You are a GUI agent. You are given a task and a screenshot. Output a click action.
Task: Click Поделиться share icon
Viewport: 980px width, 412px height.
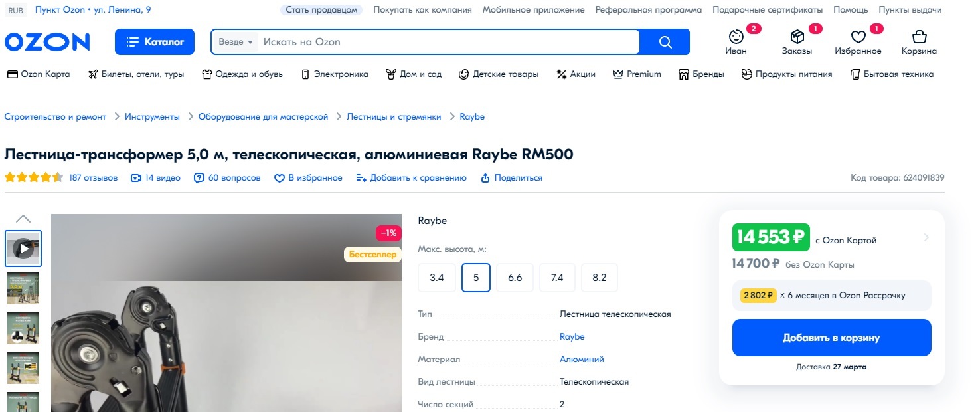(x=511, y=178)
